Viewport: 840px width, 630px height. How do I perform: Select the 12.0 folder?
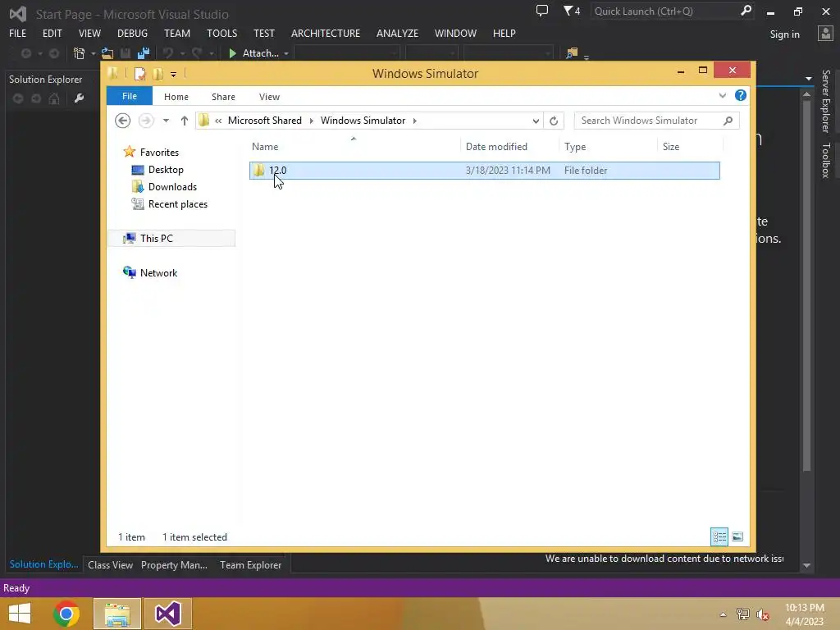click(484, 171)
